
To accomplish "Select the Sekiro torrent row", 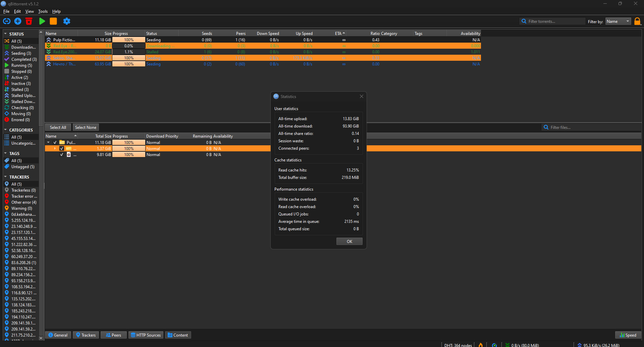I will coord(263,58).
